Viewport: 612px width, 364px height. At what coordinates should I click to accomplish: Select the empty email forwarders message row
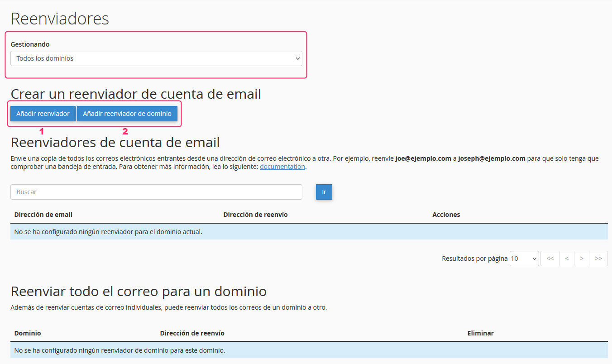pyautogui.click(x=309, y=232)
